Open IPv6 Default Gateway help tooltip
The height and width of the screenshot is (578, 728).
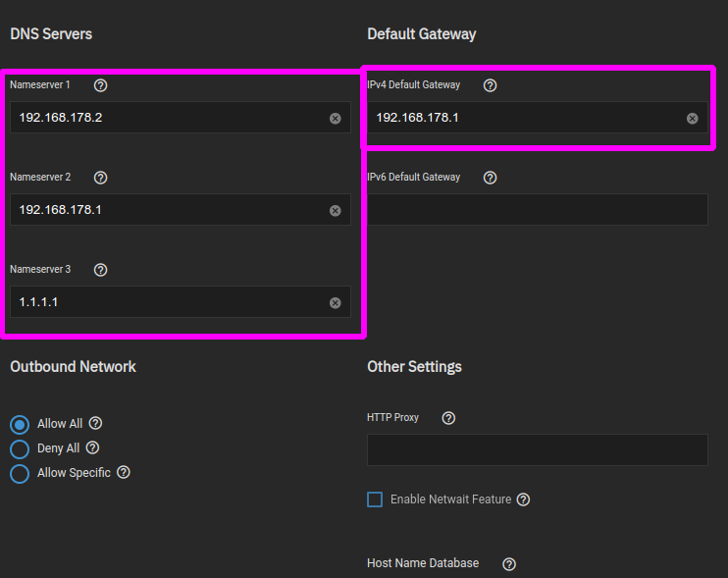(x=491, y=178)
